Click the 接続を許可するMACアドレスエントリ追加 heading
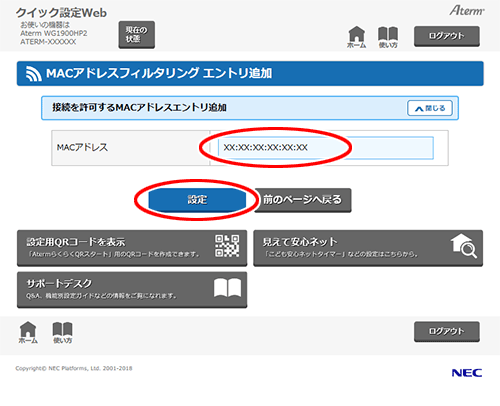 139,107
